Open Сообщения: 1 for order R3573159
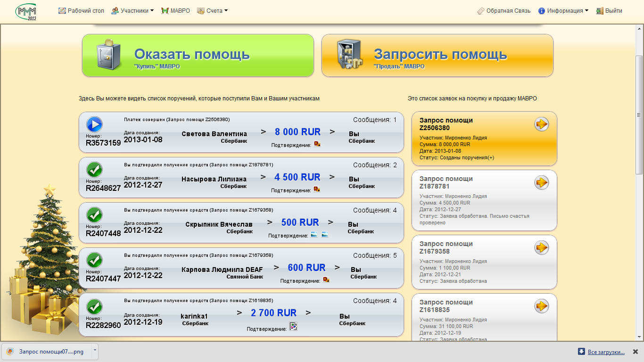644x362 pixels. 375,120
